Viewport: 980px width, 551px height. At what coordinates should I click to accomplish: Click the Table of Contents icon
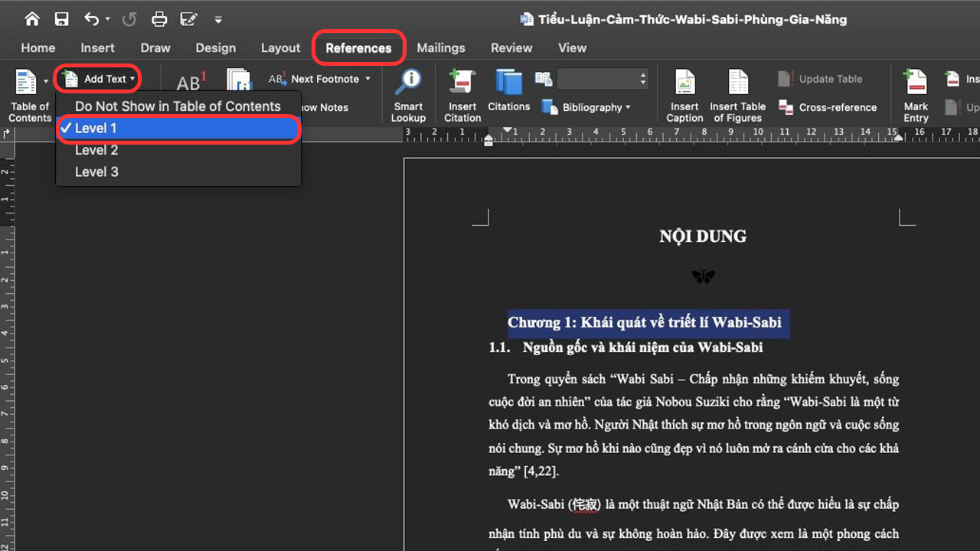tap(26, 83)
